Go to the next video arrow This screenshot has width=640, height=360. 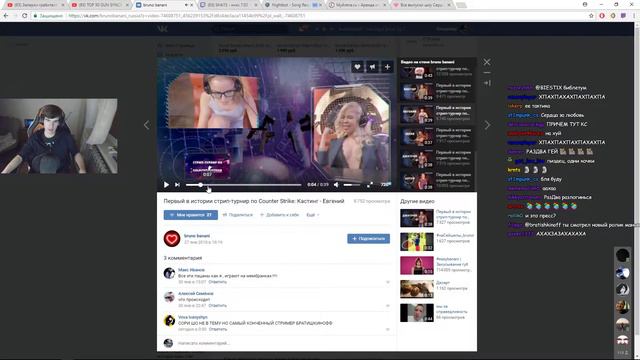487,125
